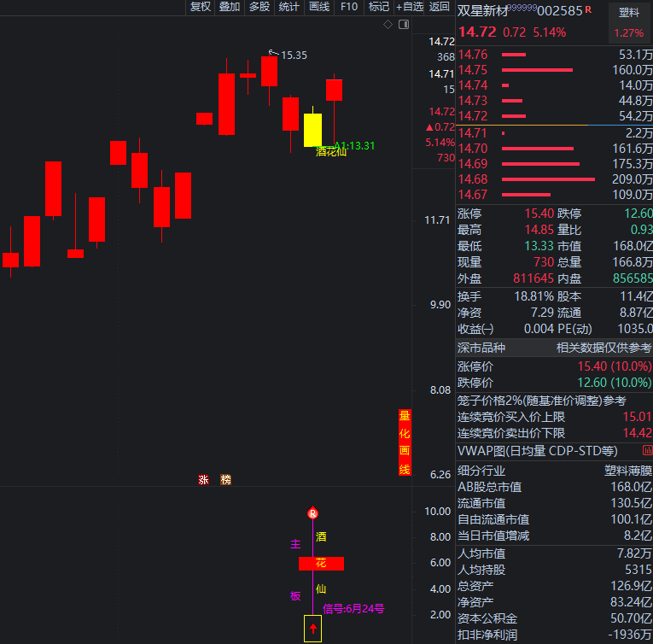Click the stock code 002585
This screenshot has width=653, height=644.
(x=560, y=11)
